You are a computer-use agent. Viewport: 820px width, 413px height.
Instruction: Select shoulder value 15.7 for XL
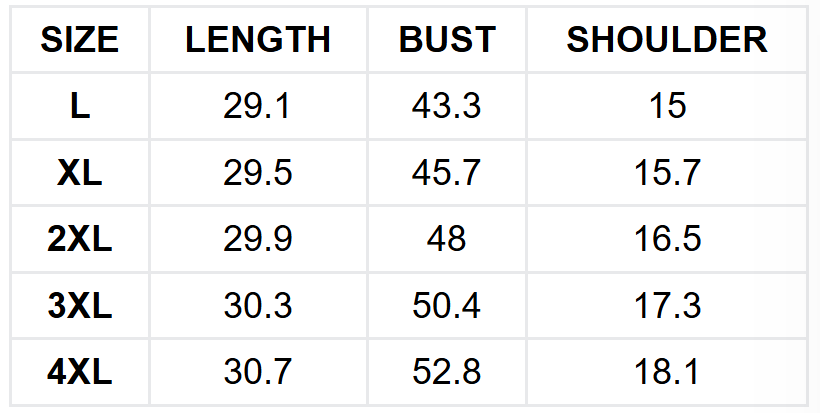[x=667, y=173]
